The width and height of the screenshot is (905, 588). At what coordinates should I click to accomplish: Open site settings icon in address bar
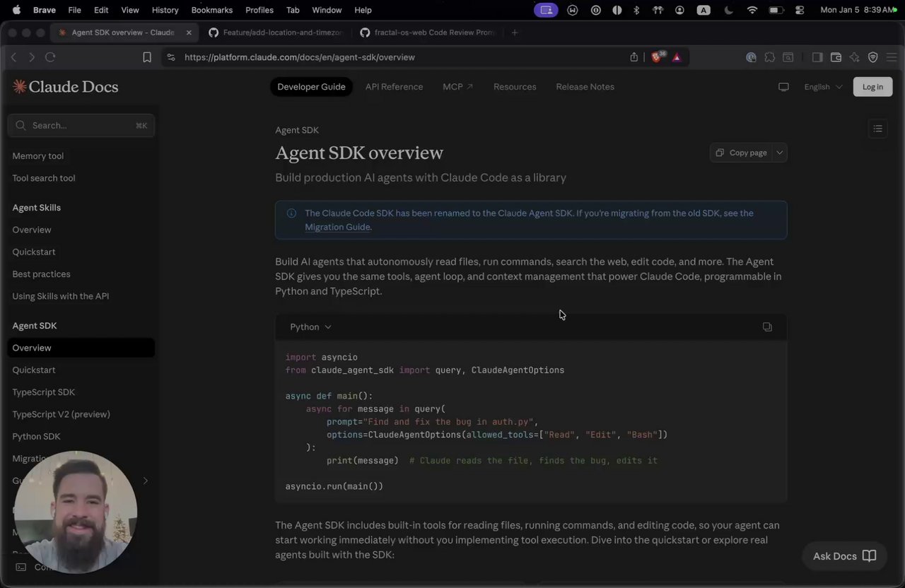pyautogui.click(x=171, y=57)
